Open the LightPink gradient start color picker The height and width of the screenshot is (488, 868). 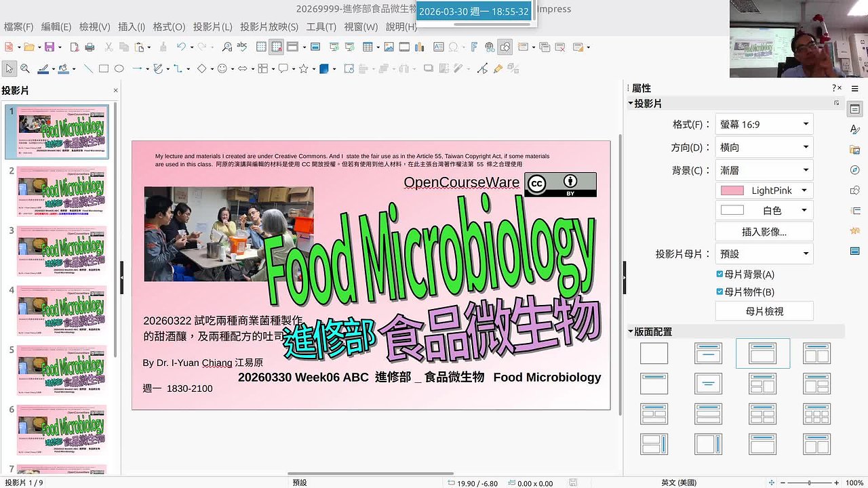pos(764,191)
